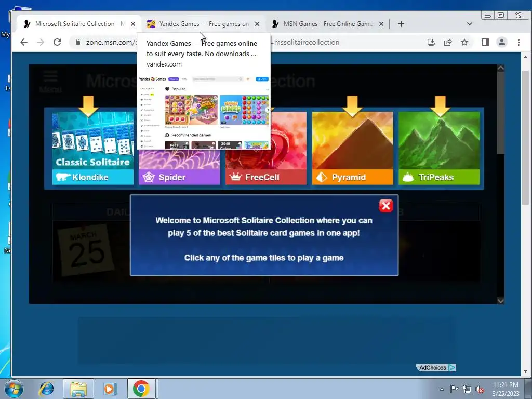Close the Yandex Games tab
This screenshot has width=532, height=399.
257,24
